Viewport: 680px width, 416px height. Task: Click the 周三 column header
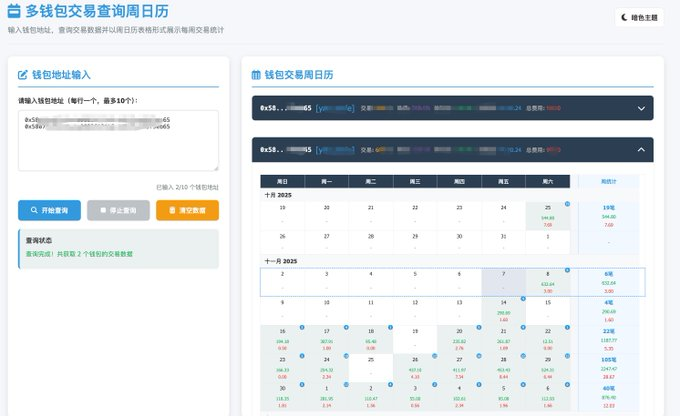coord(415,181)
